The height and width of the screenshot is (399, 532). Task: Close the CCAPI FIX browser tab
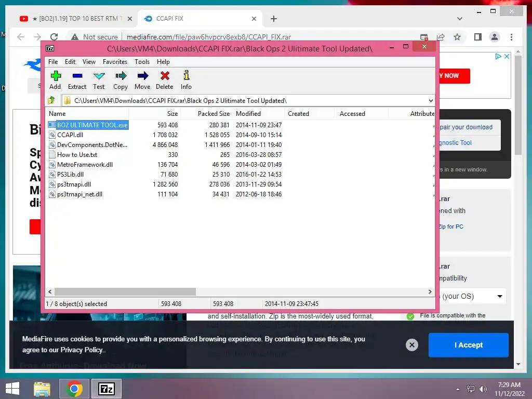pyautogui.click(x=254, y=19)
